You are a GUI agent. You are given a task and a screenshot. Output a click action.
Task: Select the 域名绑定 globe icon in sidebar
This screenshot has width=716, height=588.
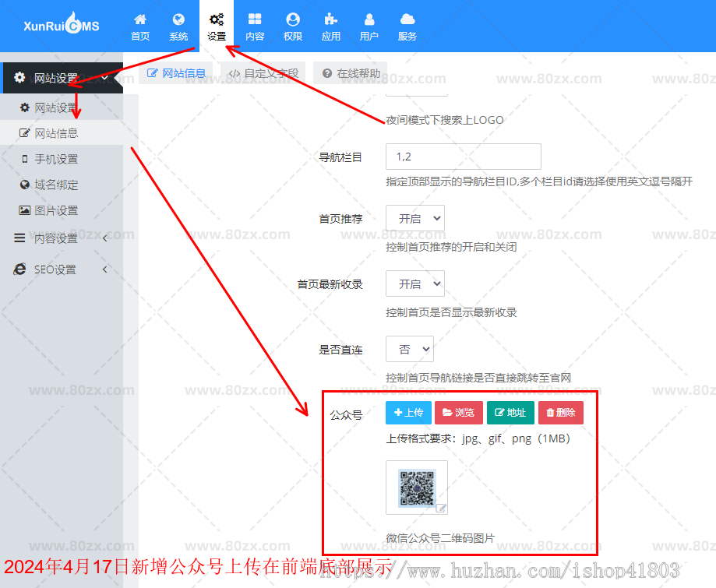point(26,185)
